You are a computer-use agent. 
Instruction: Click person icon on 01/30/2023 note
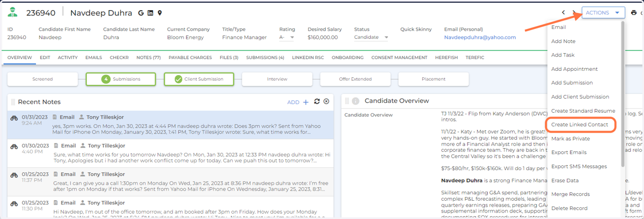(82, 145)
